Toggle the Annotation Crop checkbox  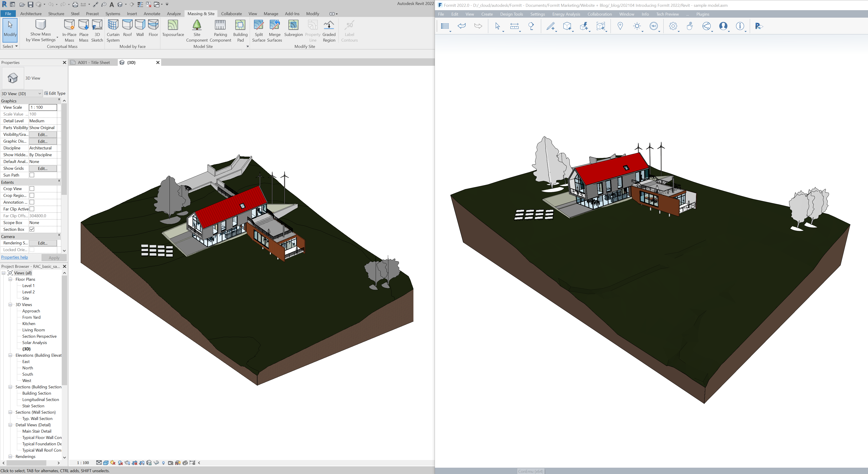pos(32,202)
